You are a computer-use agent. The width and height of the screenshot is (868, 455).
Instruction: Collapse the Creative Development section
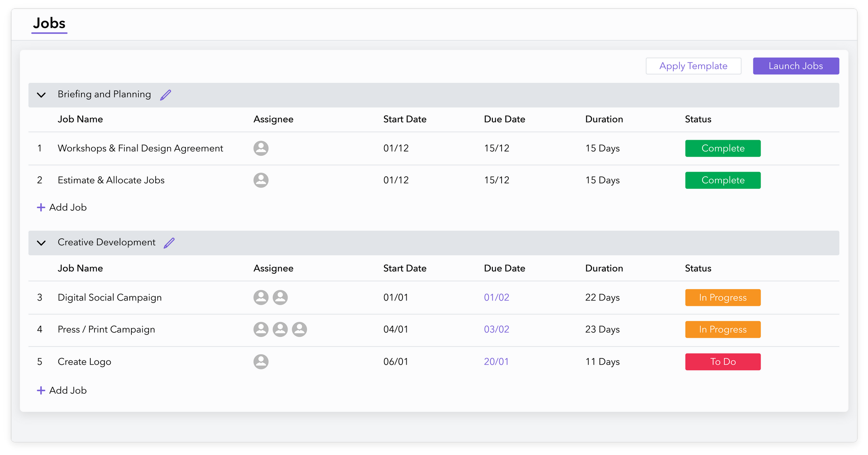point(41,243)
